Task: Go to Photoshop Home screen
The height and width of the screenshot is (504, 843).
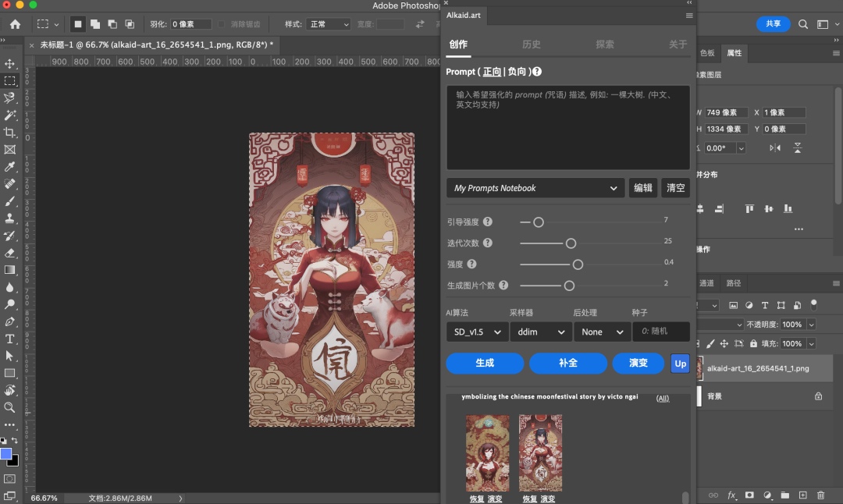Action: pos(15,24)
